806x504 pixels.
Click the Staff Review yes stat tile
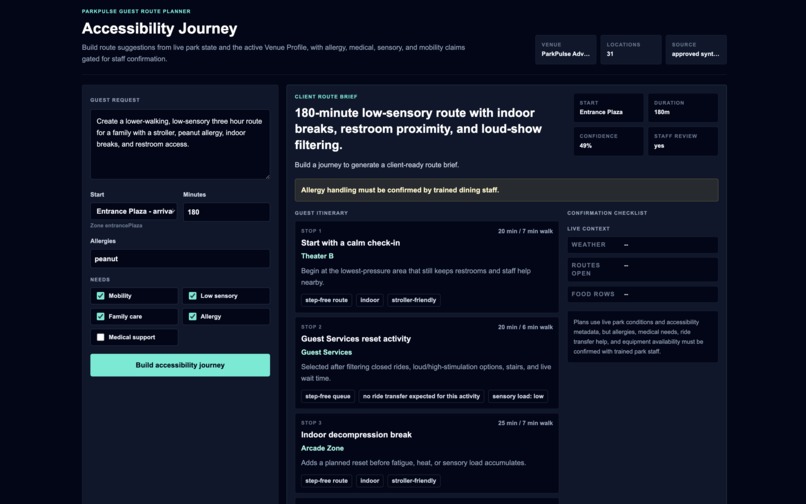pyautogui.click(x=683, y=141)
